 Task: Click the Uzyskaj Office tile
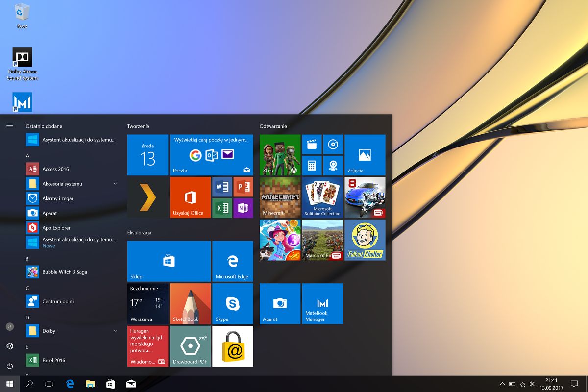pyautogui.click(x=190, y=197)
